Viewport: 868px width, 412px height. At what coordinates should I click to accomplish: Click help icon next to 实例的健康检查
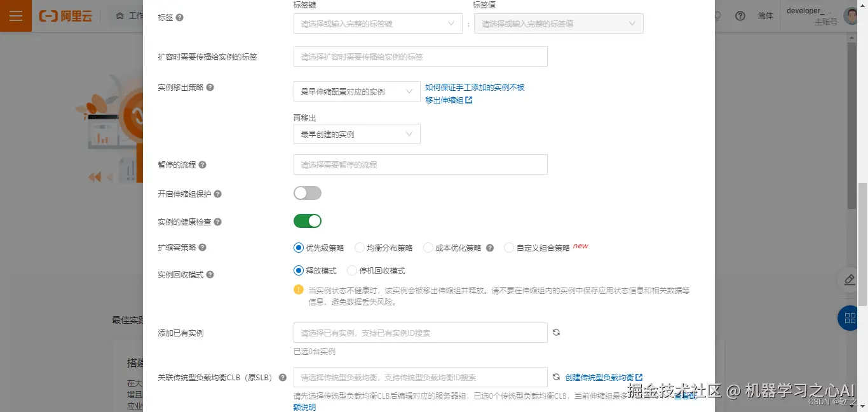pos(218,223)
